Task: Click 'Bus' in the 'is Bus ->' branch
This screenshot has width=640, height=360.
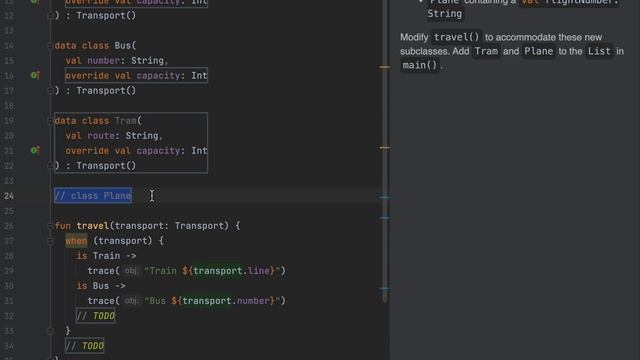Action: (101, 286)
